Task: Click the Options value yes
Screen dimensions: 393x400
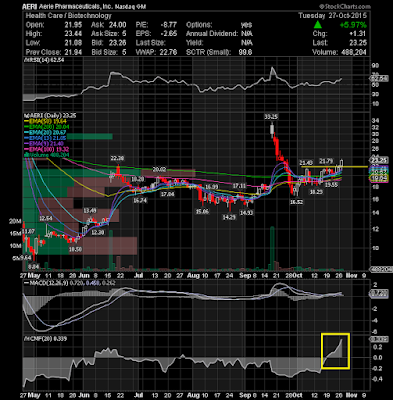Action: tap(247, 25)
